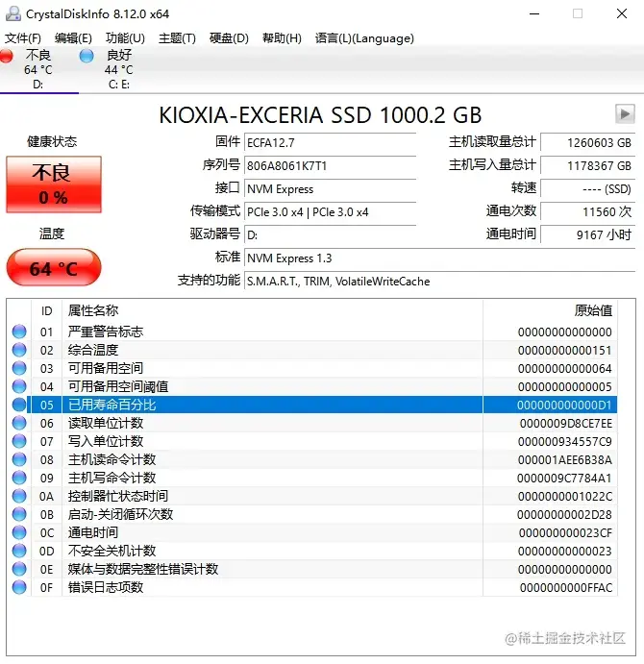Click the interface field NVM Express
This screenshot has height=664, width=644.
(331, 189)
